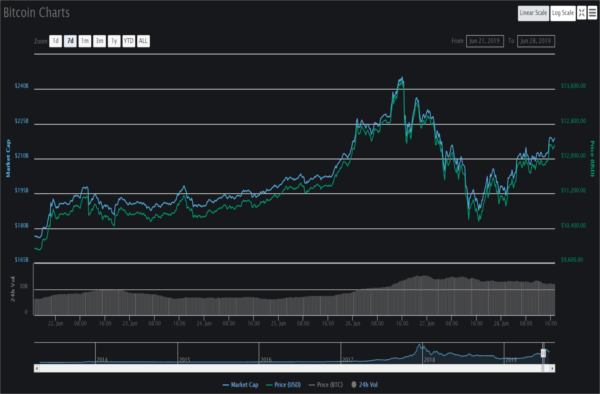Click the $12,800.00 price axis label

[573, 121]
